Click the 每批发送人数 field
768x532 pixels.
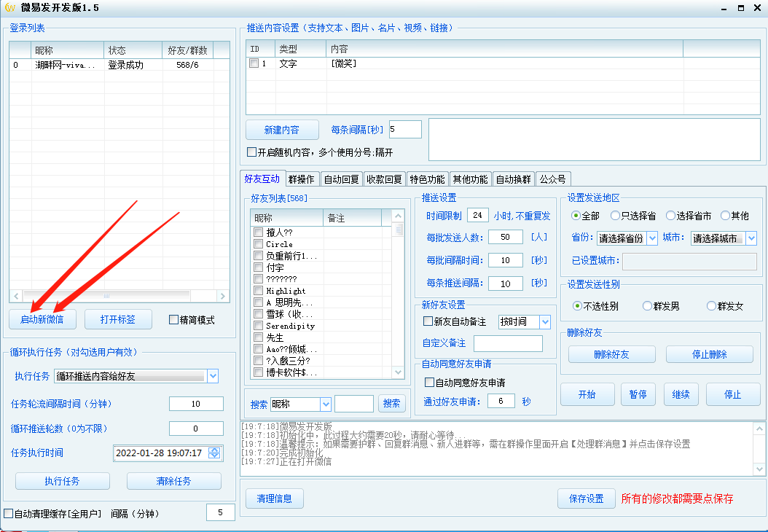[506, 237]
